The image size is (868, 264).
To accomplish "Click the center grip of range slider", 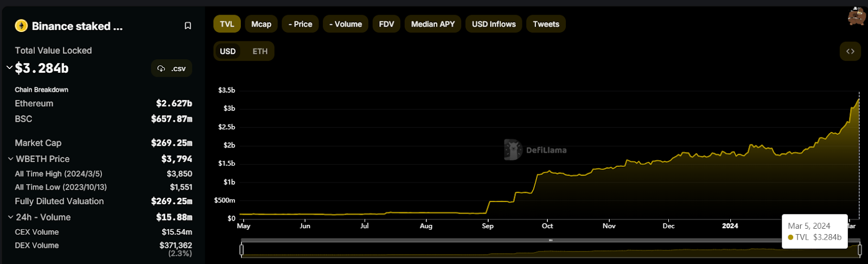I will pos(551,240).
